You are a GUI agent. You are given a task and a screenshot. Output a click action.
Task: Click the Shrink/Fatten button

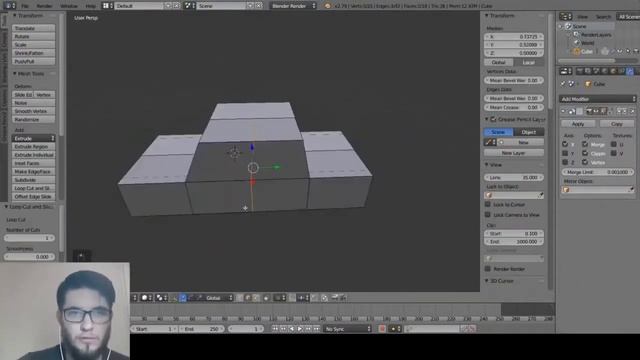coord(33,53)
